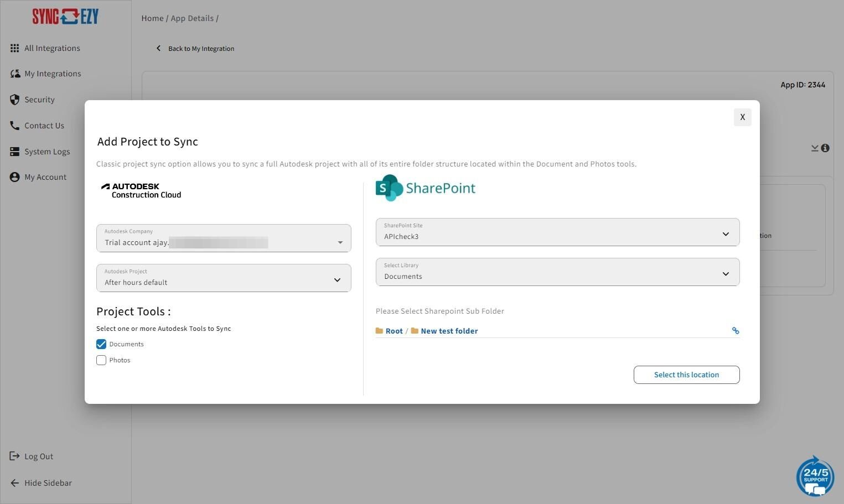Click the link icon beside the folder path
The height and width of the screenshot is (504, 844).
tap(736, 331)
